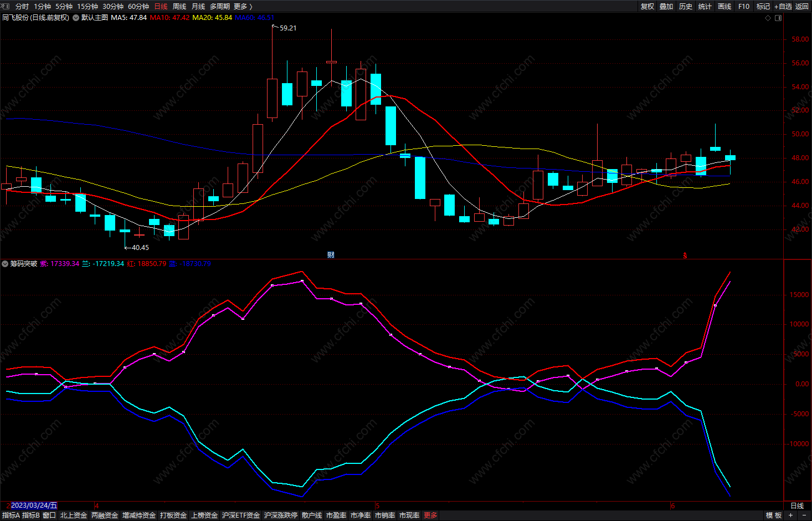Click the collapse icon at top-left corner
The image size is (812, 521).
6,6
